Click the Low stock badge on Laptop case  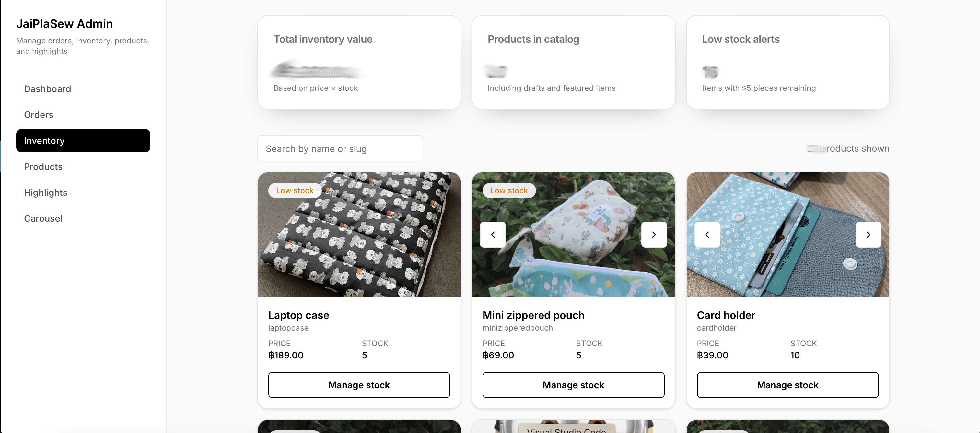pyautogui.click(x=295, y=191)
